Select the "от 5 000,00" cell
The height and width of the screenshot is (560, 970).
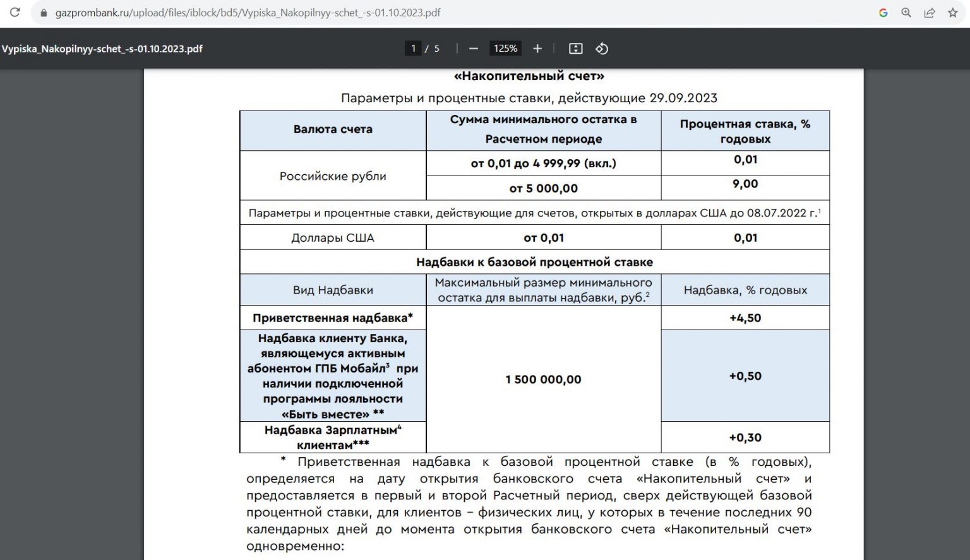(x=544, y=188)
